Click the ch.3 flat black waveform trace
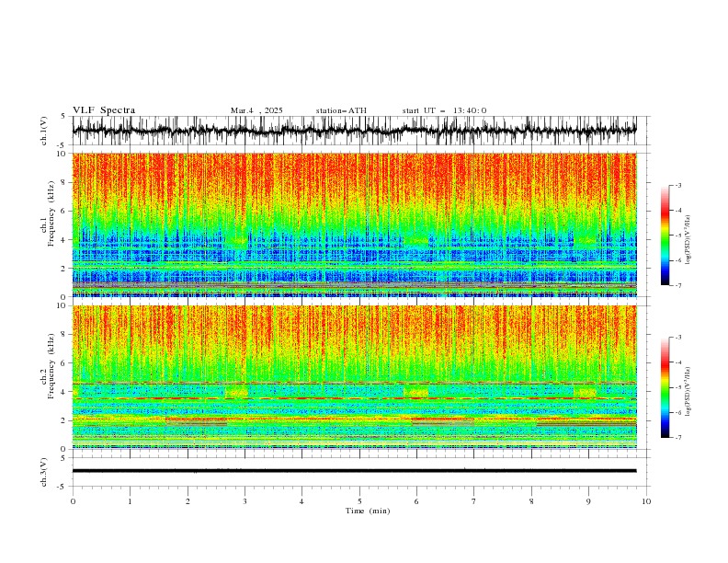The height and width of the screenshot is (563, 728). (354, 471)
